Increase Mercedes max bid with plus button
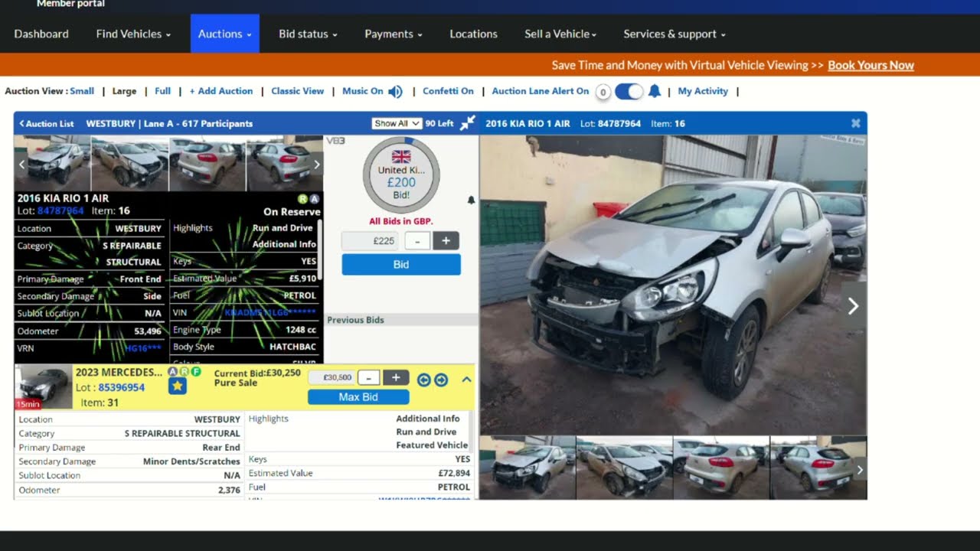The height and width of the screenshot is (551, 980). (x=396, y=377)
